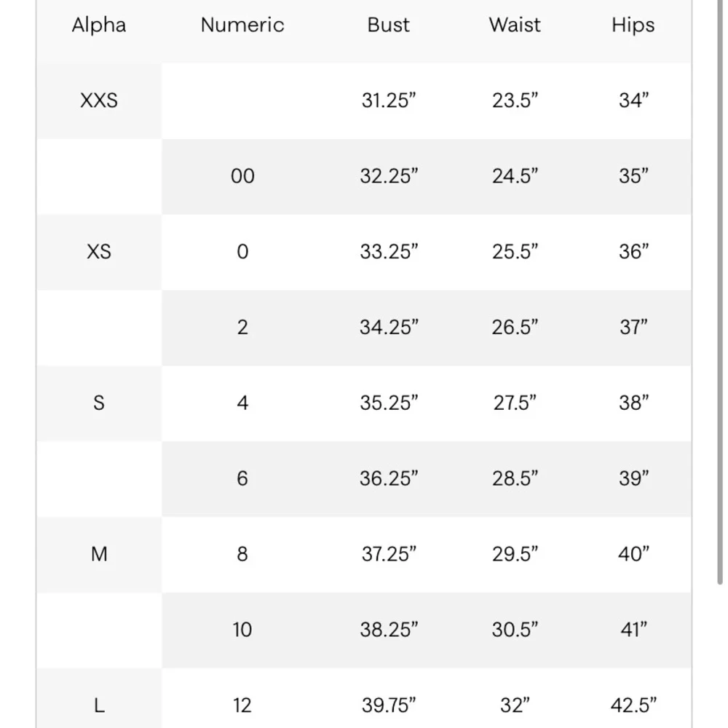Click the 31.25" bust measurement
728x728 pixels.
389,100
